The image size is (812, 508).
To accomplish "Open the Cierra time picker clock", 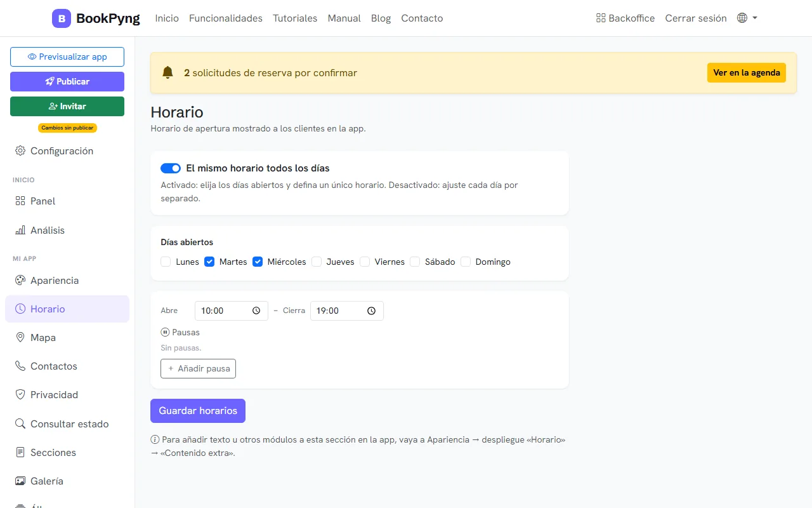I will [x=372, y=311].
